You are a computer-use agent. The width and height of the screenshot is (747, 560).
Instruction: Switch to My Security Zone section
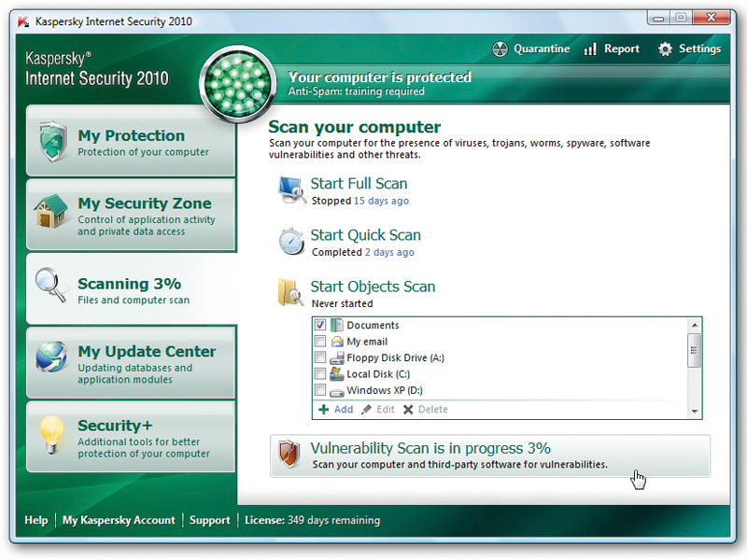click(132, 216)
